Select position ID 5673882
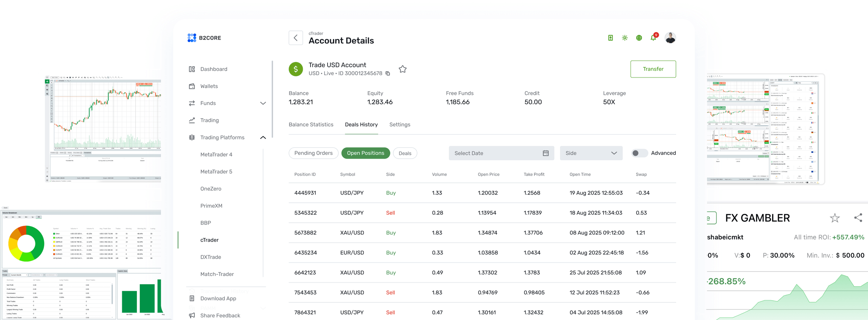Viewport: 868px width, 320px height. pyautogui.click(x=305, y=233)
